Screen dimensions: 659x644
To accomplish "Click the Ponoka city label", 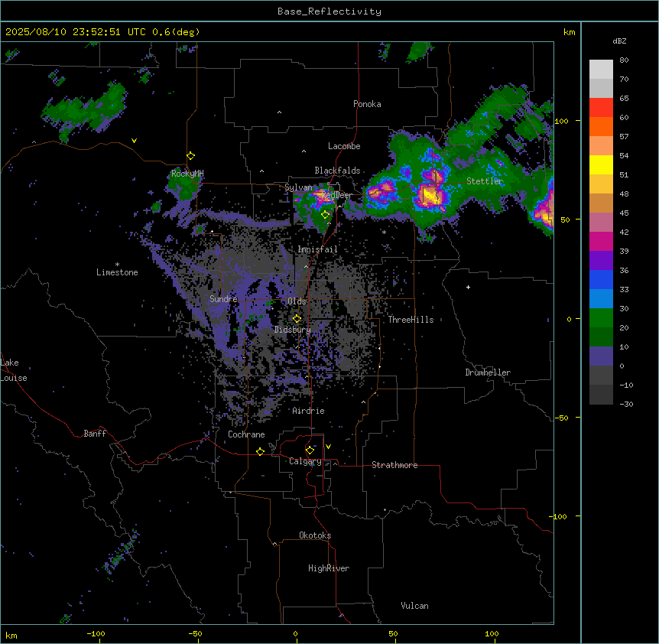I will (367, 104).
